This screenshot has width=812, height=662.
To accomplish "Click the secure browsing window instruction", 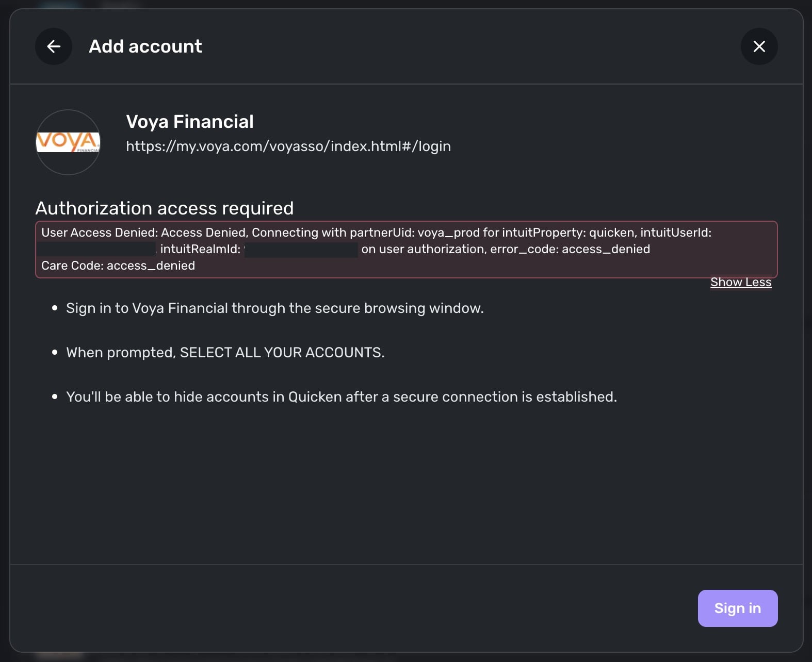I will pos(274,308).
